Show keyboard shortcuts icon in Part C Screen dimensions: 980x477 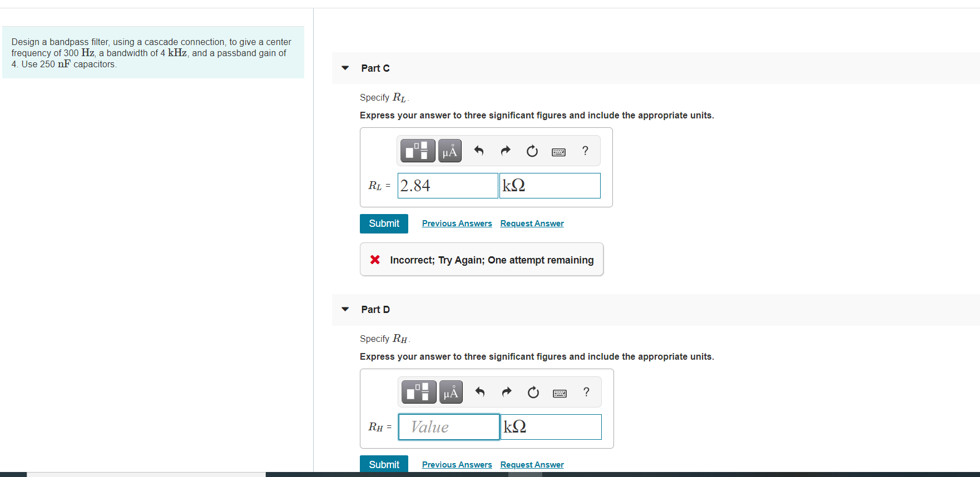click(x=559, y=152)
